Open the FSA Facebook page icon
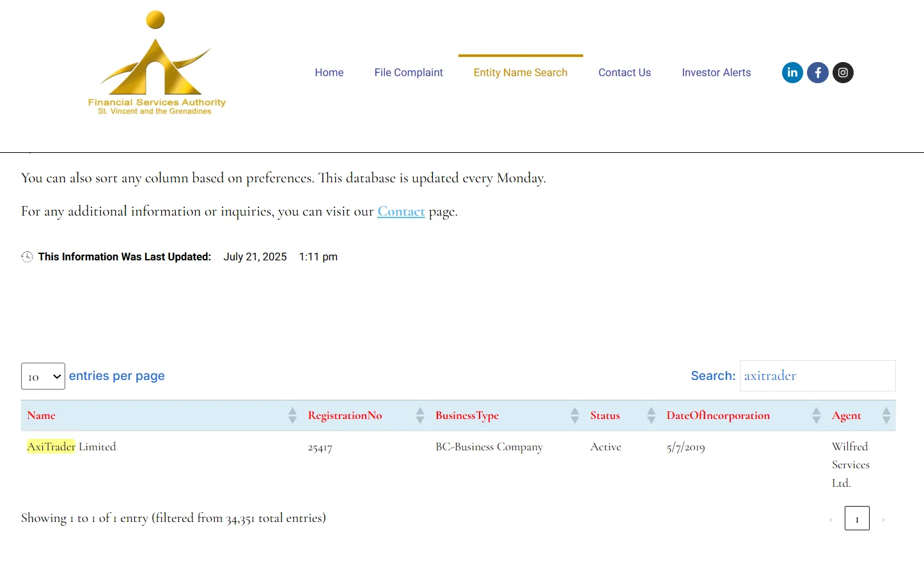 818,72
